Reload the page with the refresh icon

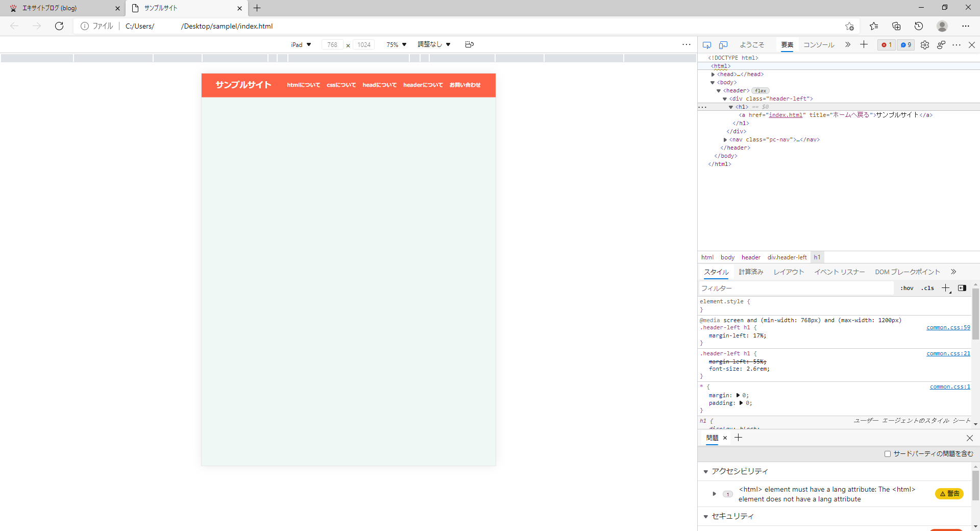(x=59, y=26)
